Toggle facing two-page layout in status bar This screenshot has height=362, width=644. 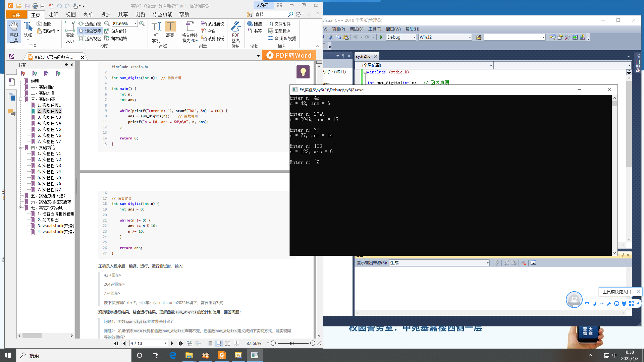(227, 344)
